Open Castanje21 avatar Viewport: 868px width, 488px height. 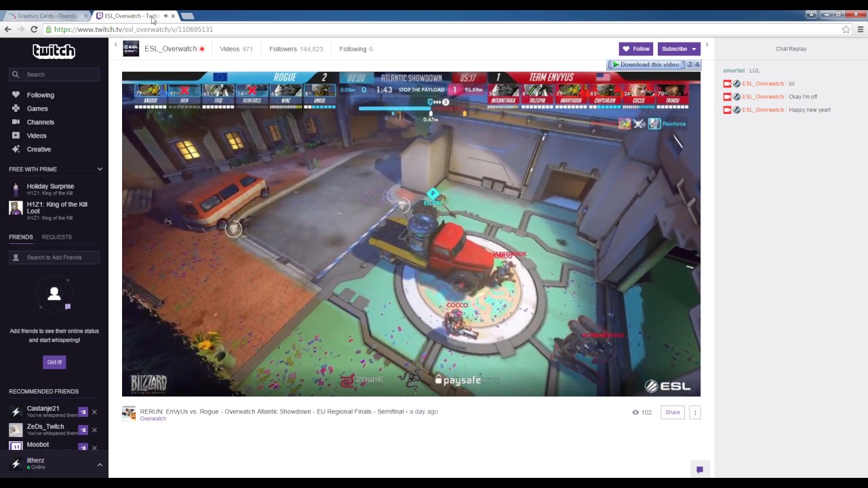pos(16,411)
